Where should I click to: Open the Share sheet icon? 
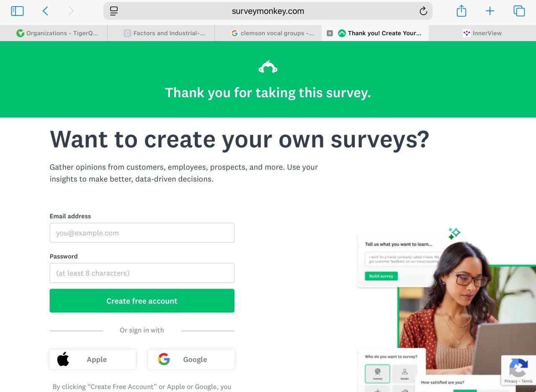coord(461,11)
